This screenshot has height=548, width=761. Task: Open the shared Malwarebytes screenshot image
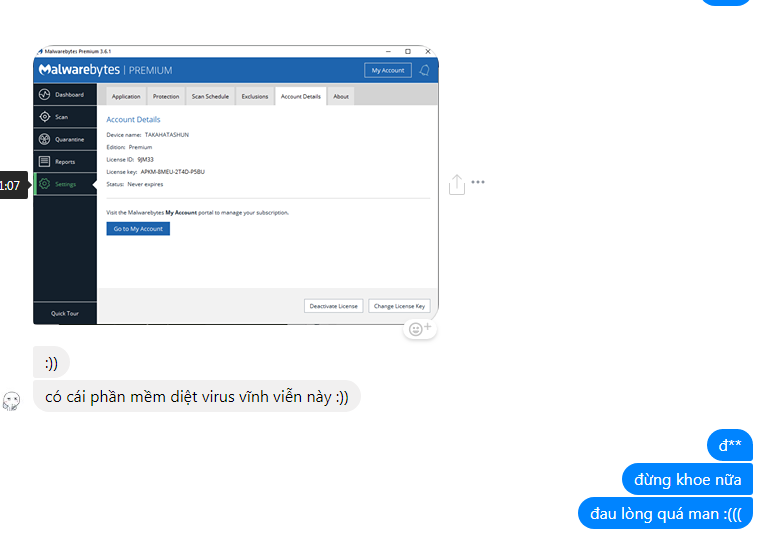(236, 185)
